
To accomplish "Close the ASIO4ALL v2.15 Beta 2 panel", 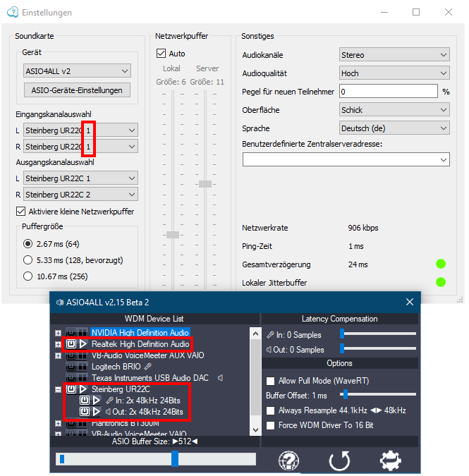I will [410, 302].
